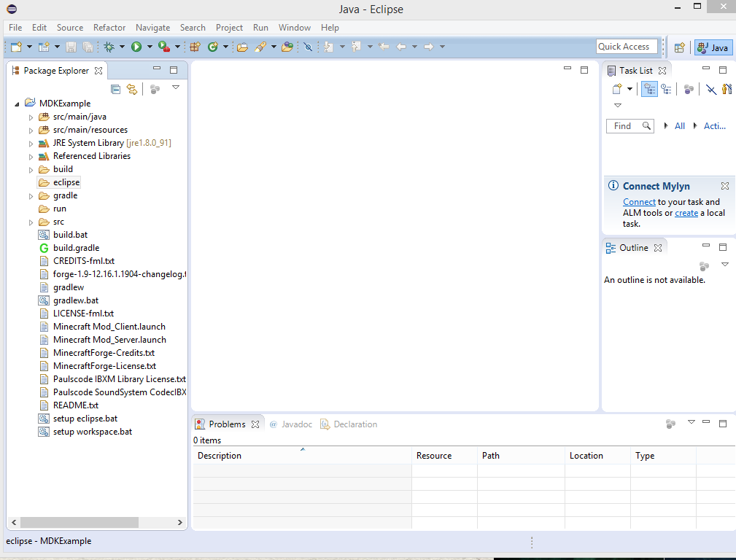Image resolution: width=736 pixels, height=560 pixels.
Task: Click Run Last Tool icon with red toolbox
Action: pos(164,47)
